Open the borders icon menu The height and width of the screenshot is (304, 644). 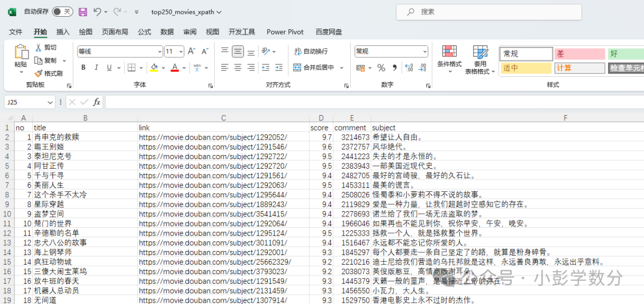click(x=131, y=67)
